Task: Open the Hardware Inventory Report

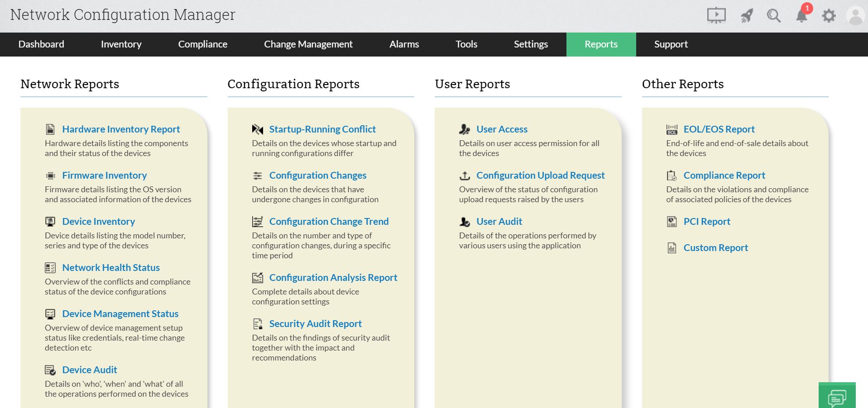Action: point(120,129)
